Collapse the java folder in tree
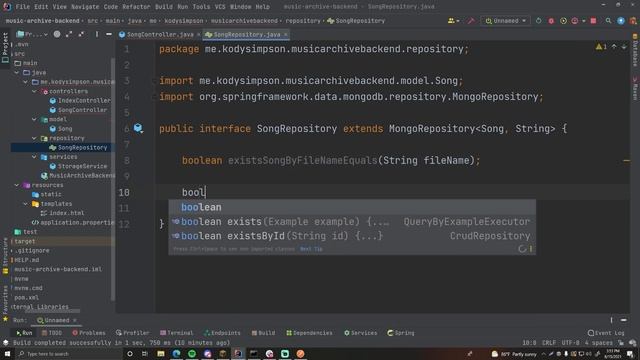The width and height of the screenshot is (640, 360). 17,73
